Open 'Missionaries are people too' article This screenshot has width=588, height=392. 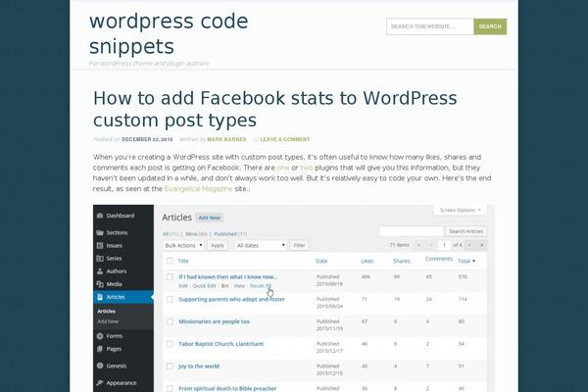click(x=214, y=321)
